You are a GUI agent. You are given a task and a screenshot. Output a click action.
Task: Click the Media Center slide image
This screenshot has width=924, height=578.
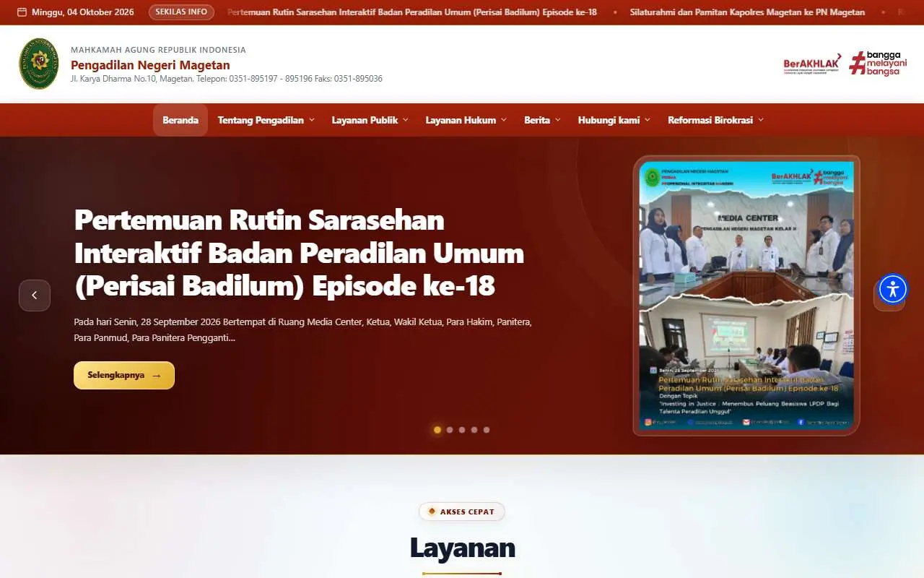pos(746,296)
